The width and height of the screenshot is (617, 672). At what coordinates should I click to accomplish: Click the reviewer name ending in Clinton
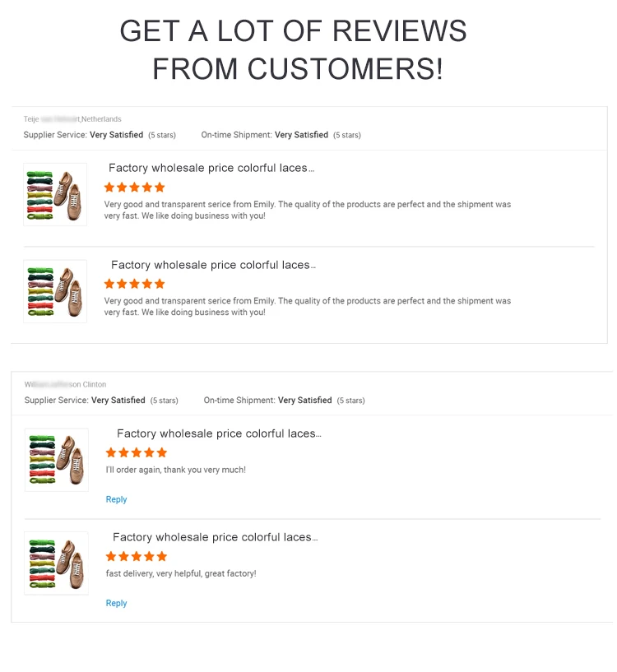click(65, 384)
